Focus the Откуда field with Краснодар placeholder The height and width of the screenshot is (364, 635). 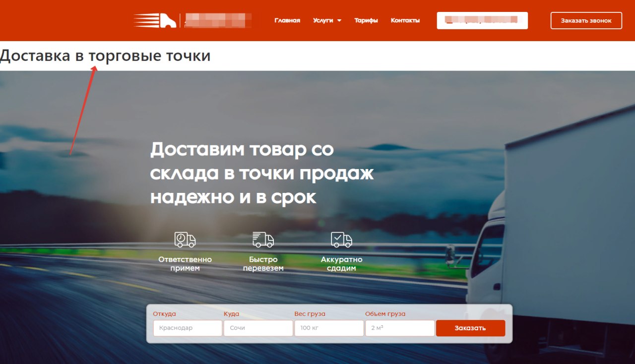(x=188, y=328)
